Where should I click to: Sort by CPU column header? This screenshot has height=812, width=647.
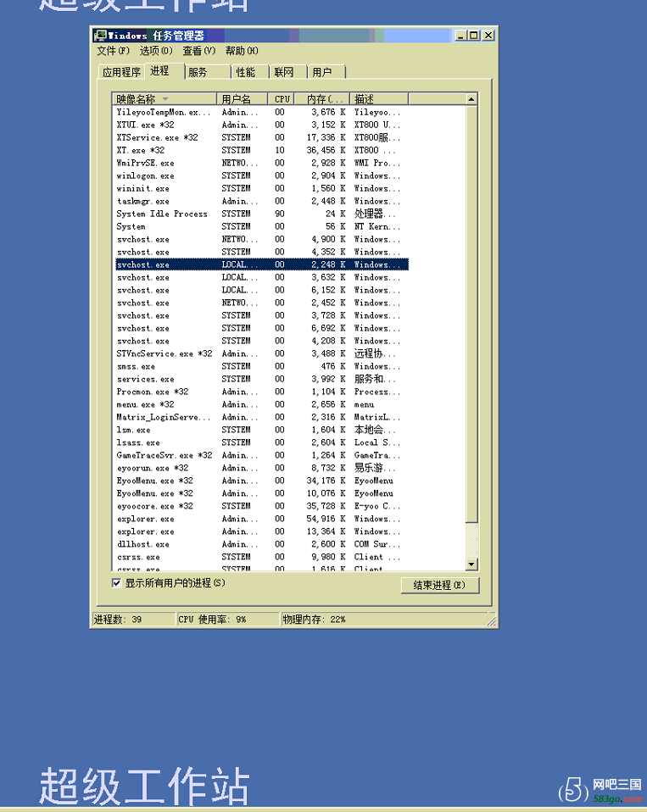click(x=281, y=99)
